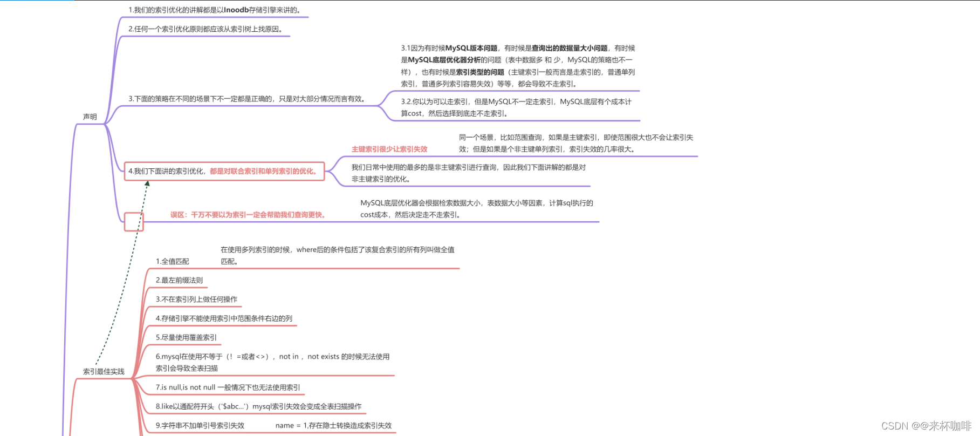Click note 同一个场景，比如范围查询

point(576,143)
